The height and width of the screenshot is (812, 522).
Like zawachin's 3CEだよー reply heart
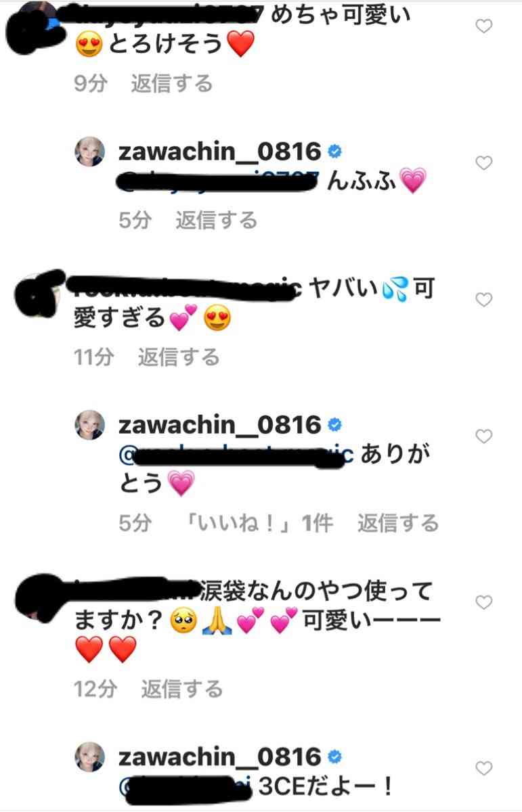coord(483,768)
